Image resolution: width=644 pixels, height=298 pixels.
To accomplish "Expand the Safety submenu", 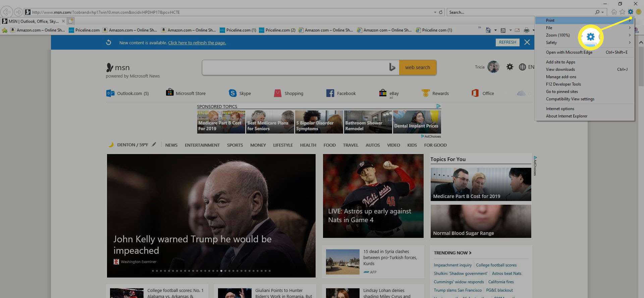I will coord(585,42).
